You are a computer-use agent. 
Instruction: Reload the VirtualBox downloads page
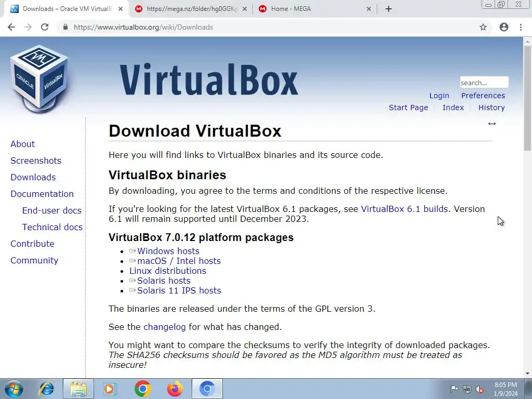tap(45, 27)
